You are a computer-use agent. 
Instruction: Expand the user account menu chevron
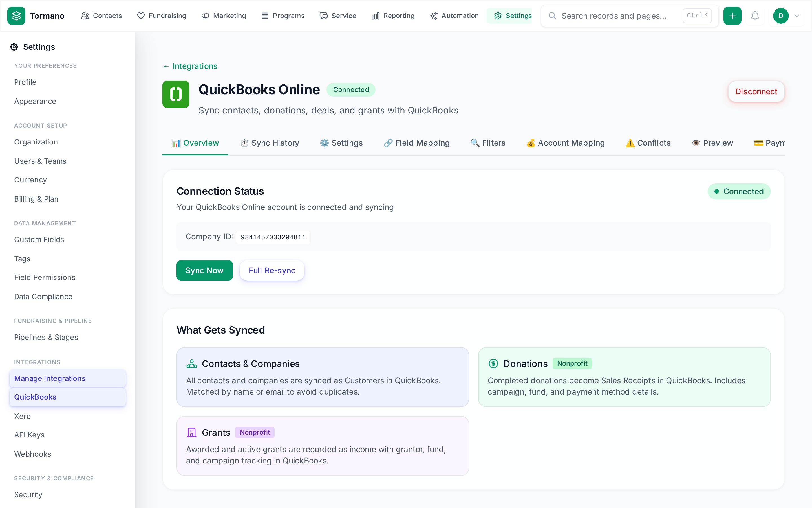point(797,16)
